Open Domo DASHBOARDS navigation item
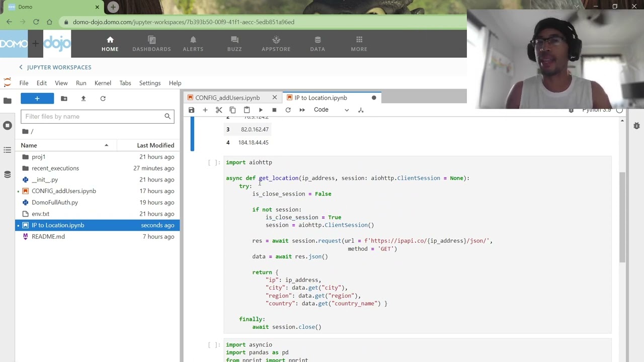The height and width of the screenshot is (362, 644). (x=151, y=44)
